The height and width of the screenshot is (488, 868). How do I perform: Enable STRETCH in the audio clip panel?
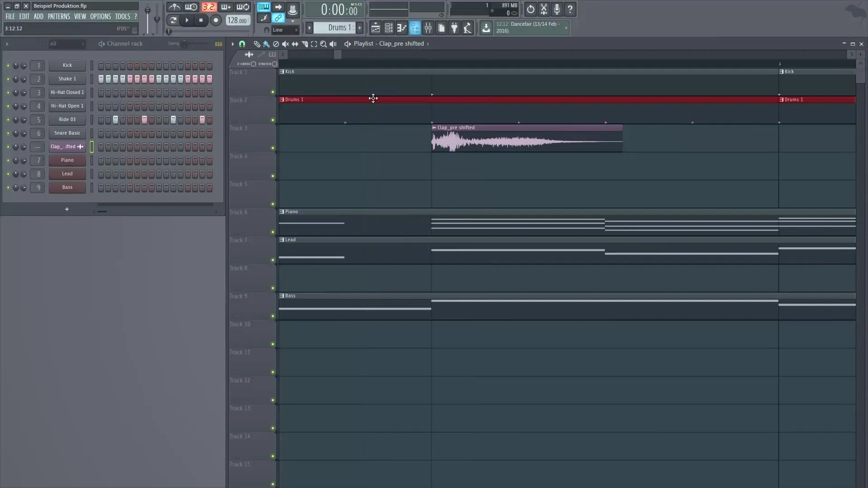[x=274, y=64]
